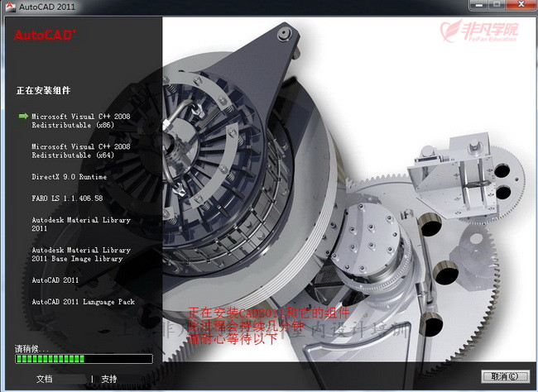
Task: Select FARO LS 1.1.406.58 entry
Action: pos(67,198)
